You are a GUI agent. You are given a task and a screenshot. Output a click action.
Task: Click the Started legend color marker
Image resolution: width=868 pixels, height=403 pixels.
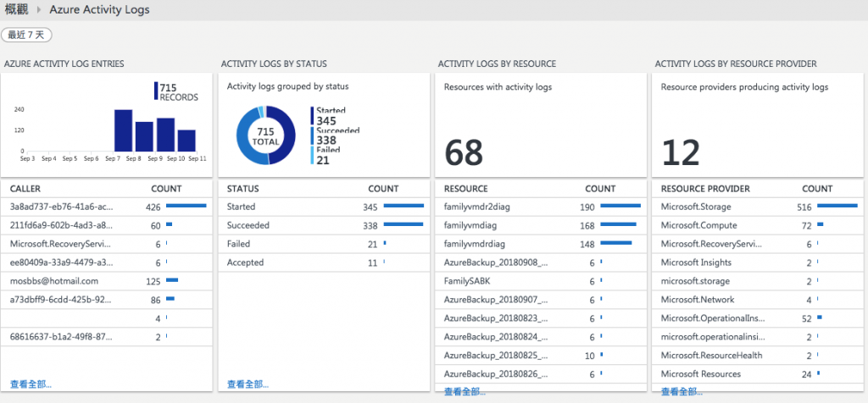click(312, 115)
